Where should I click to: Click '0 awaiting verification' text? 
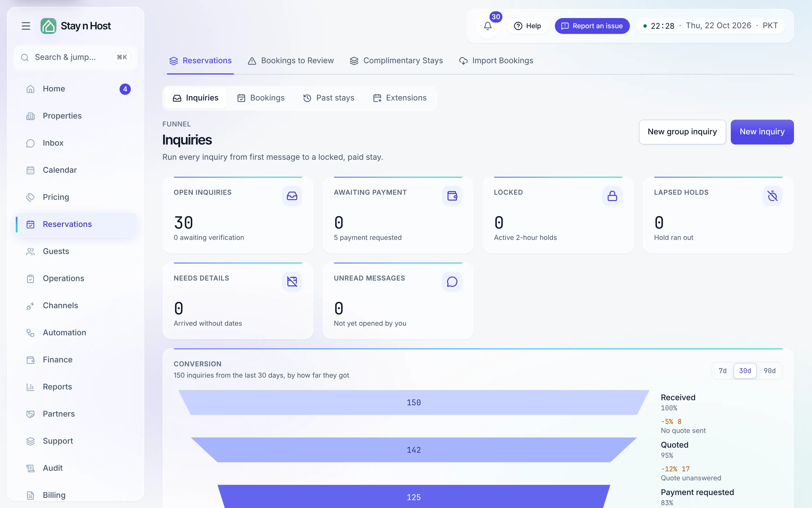(x=209, y=238)
